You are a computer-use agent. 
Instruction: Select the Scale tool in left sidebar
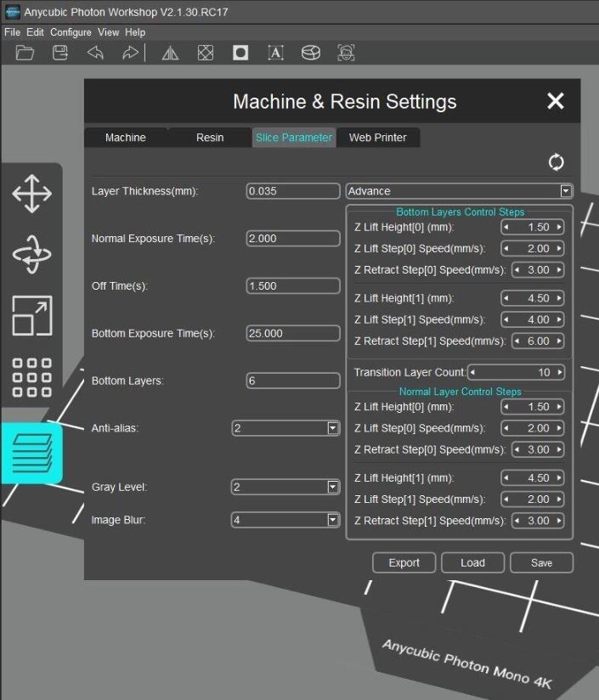(x=31, y=316)
